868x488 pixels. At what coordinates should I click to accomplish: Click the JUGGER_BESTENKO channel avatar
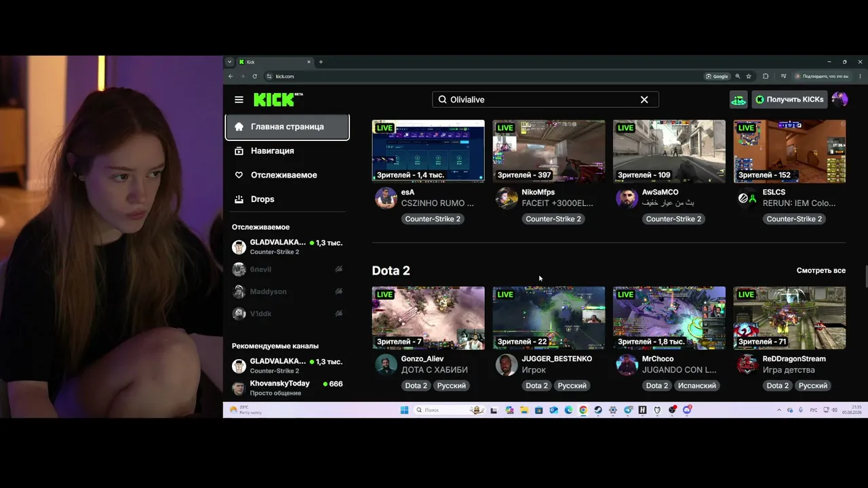pyautogui.click(x=507, y=365)
